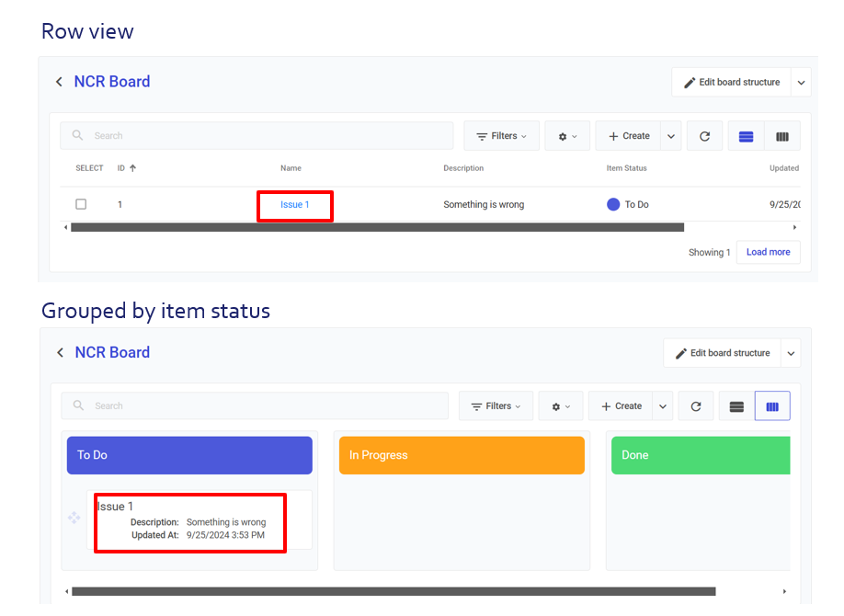Open the arrow next to Create in Row view
This screenshot has height=616, width=844.
coord(671,136)
